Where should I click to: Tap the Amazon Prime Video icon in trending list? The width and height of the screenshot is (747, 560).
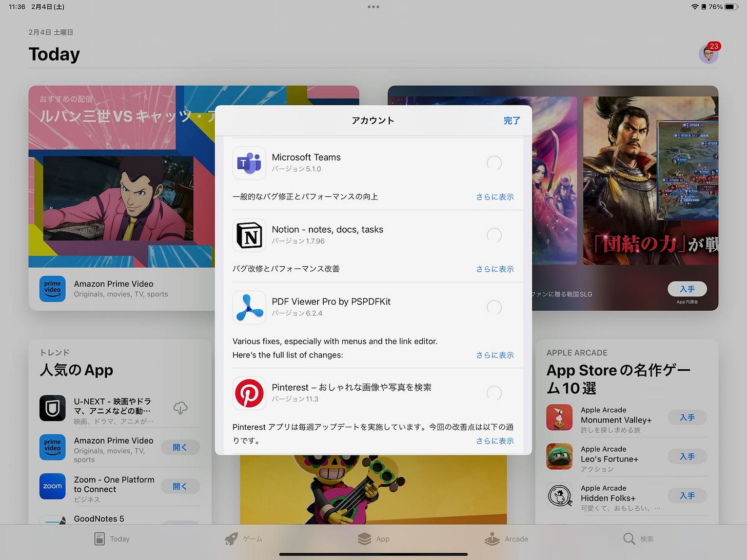52,447
